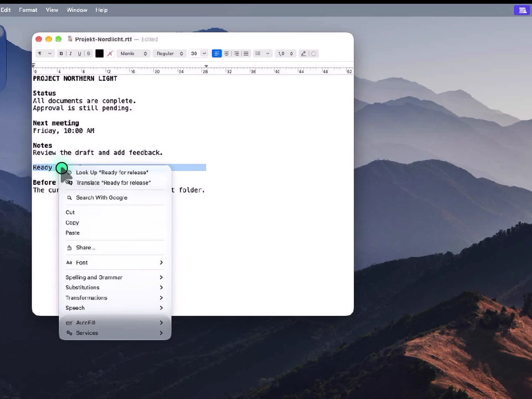Image resolution: width=532 pixels, height=399 pixels.
Task: Expand the Spelling and Grammar submenu
Action: 115,277
